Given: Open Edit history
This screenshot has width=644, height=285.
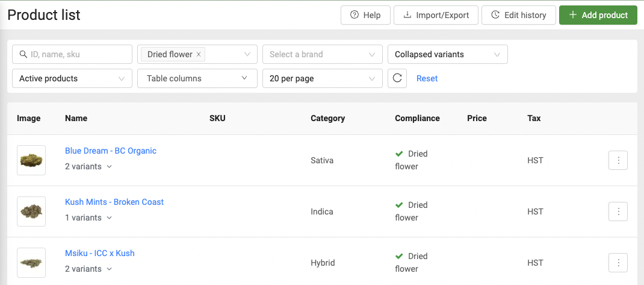Looking at the screenshot, I should 518,15.
